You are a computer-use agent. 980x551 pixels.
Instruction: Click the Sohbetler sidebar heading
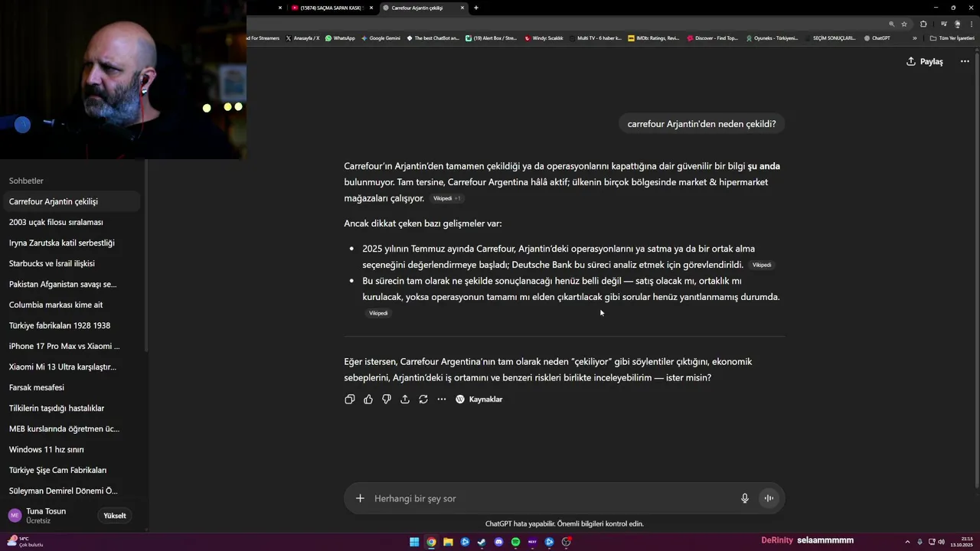(26, 181)
